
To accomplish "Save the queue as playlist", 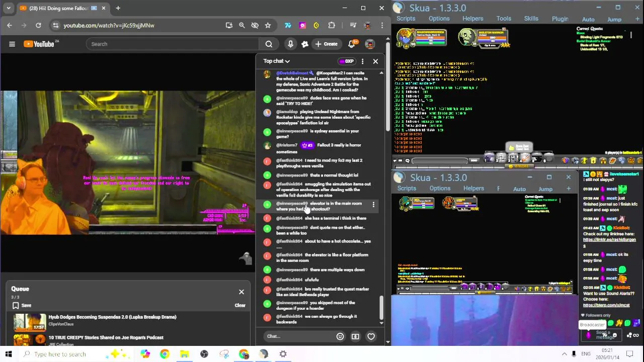I will coord(22,305).
